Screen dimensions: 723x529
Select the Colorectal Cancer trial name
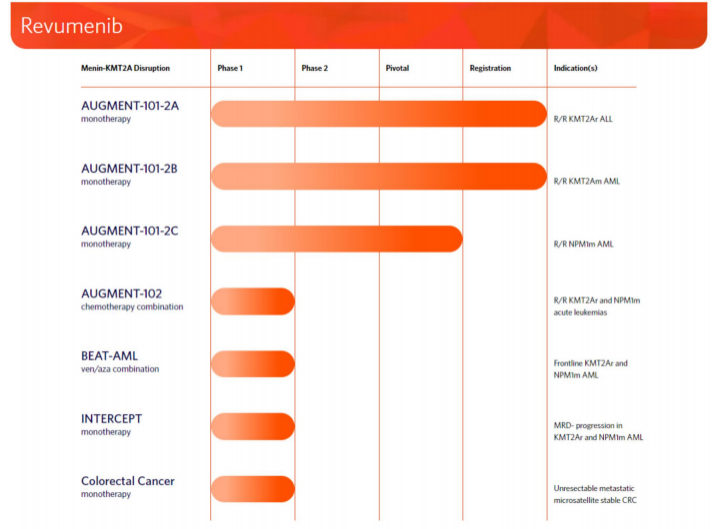pyautogui.click(x=128, y=481)
